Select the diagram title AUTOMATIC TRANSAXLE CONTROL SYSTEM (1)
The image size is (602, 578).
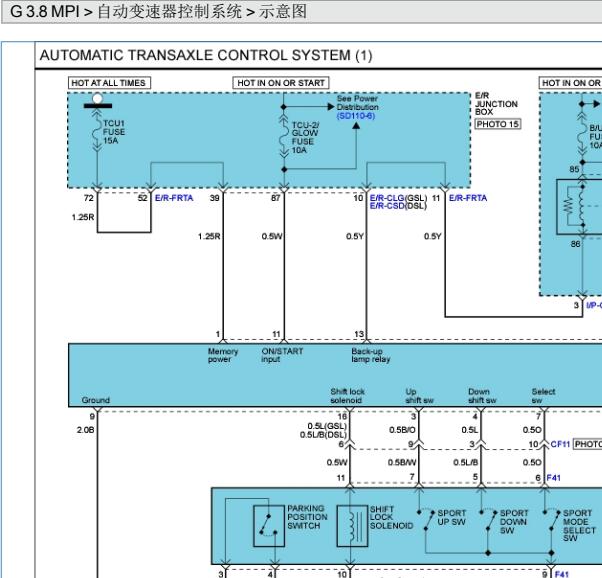[x=206, y=55]
